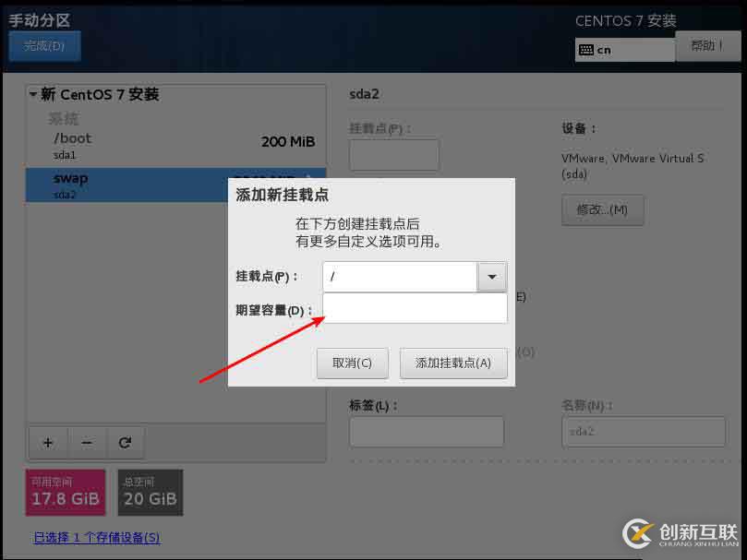
Task: Click the 完成(D) button
Action: (x=43, y=45)
